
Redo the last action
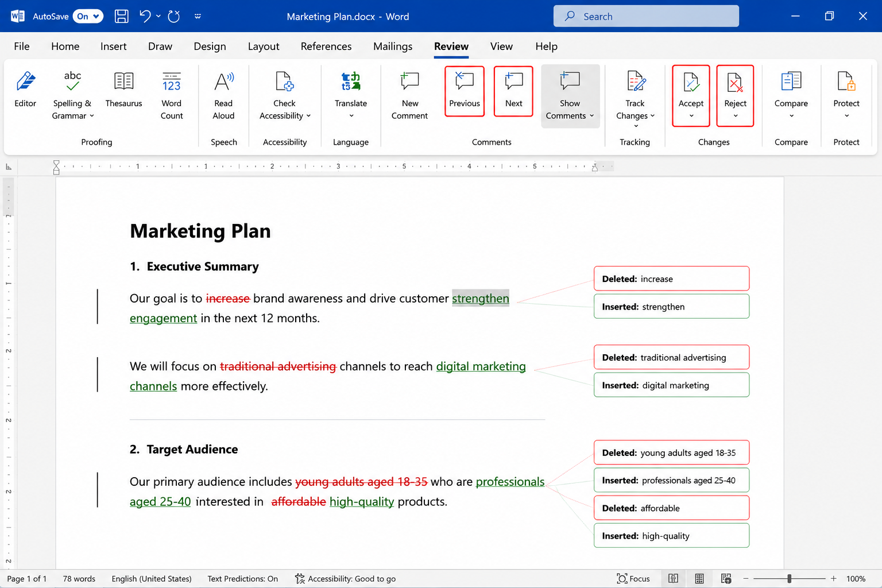point(174,16)
